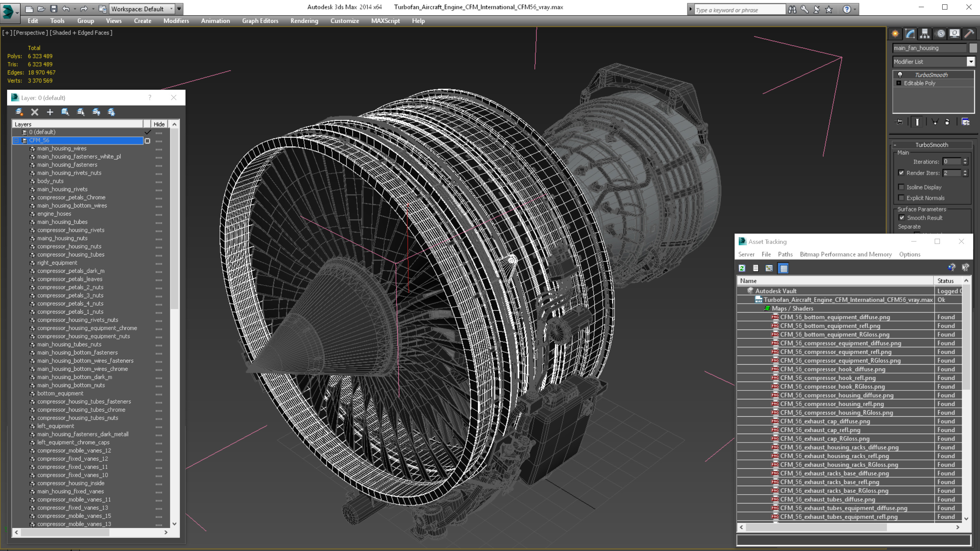The width and height of the screenshot is (980, 551).
Task: Open the Graph Editors menu
Action: 260,21
